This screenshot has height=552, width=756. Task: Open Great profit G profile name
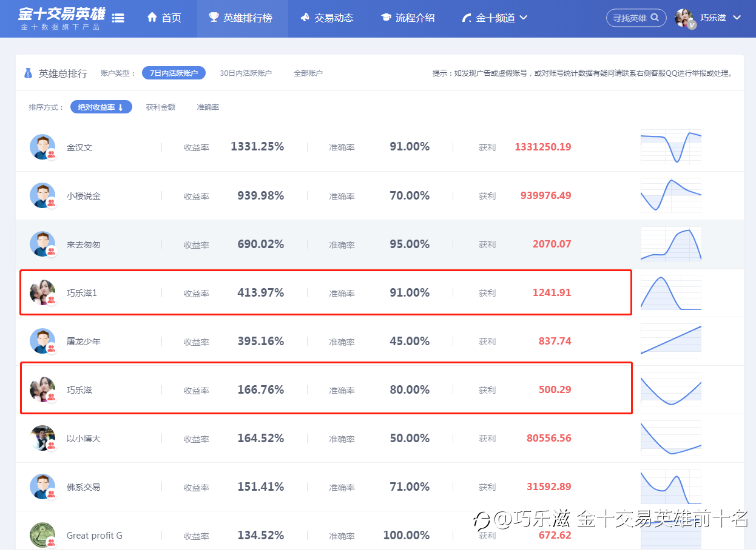click(95, 536)
